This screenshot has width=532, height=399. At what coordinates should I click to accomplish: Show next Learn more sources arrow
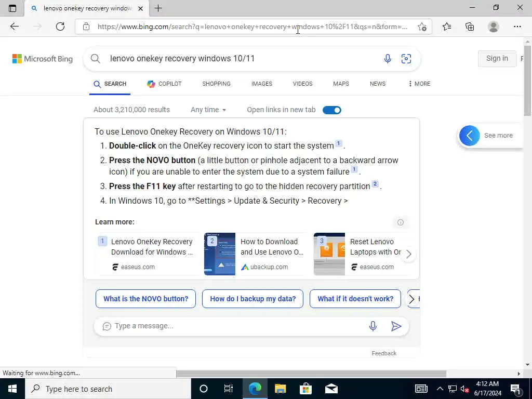pyautogui.click(x=408, y=254)
